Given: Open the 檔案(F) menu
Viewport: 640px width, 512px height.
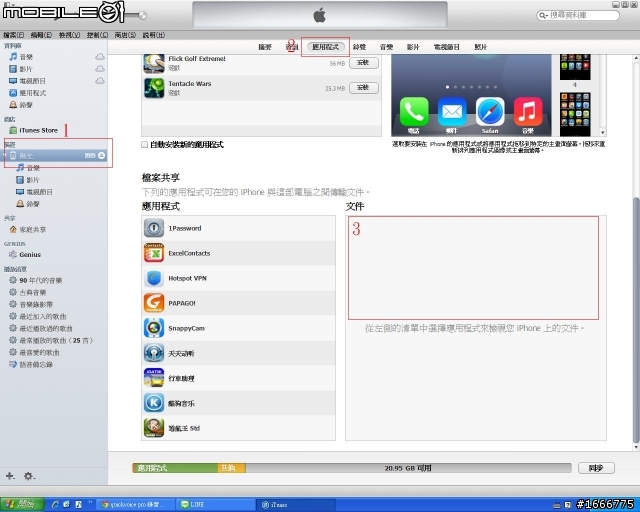Looking at the screenshot, I should pos(14,35).
